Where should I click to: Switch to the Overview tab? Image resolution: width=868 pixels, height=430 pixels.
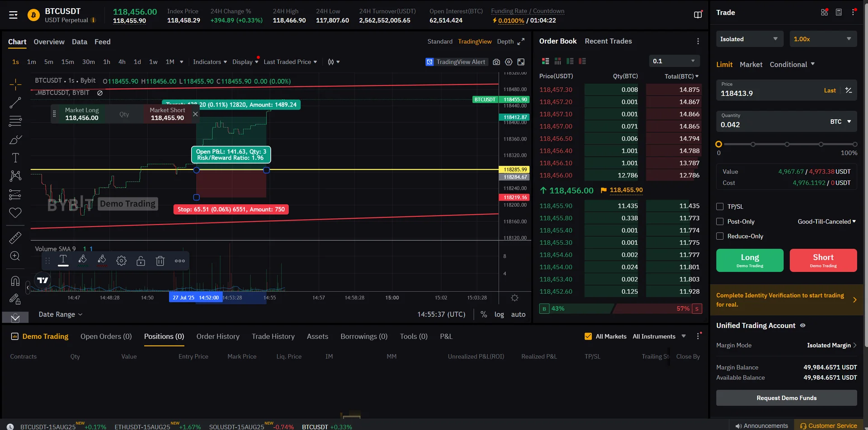point(49,42)
